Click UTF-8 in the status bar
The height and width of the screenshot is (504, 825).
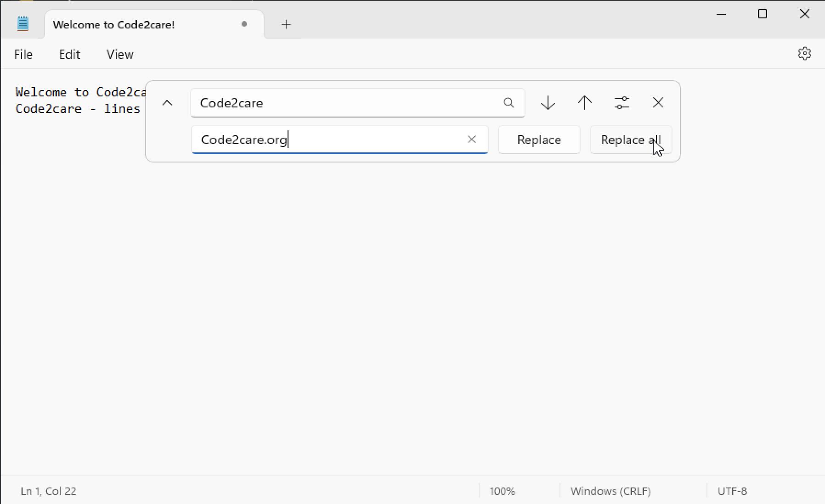tap(732, 491)
